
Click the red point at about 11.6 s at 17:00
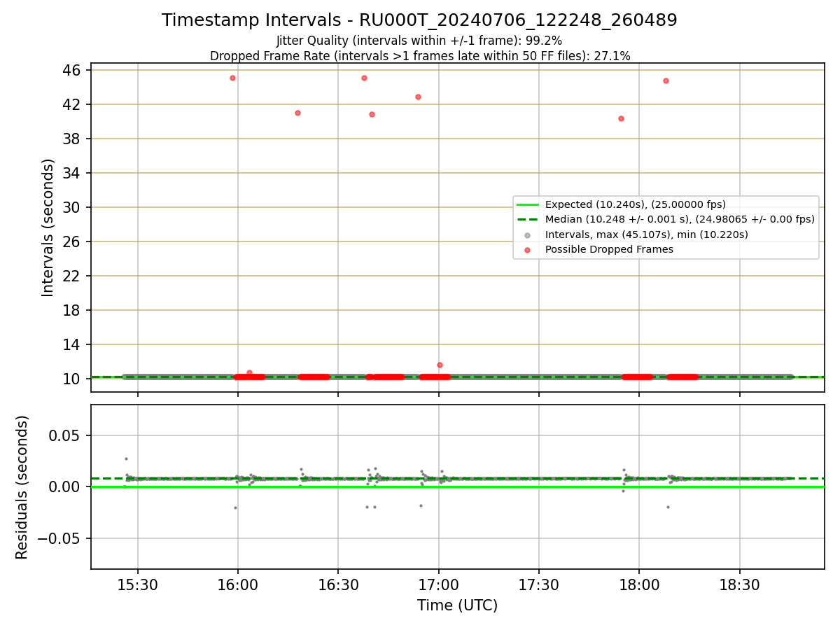tap(440, 365)
